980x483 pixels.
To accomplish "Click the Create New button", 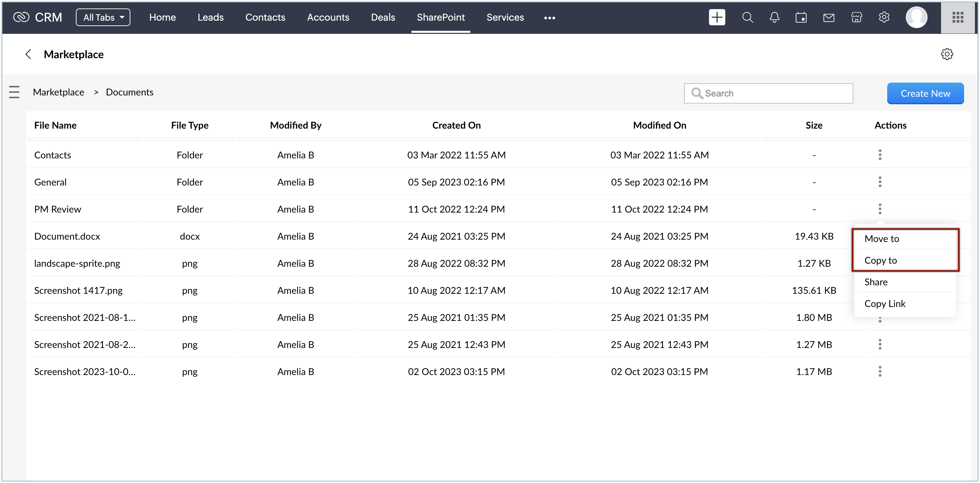I will [x=925, y=93].
